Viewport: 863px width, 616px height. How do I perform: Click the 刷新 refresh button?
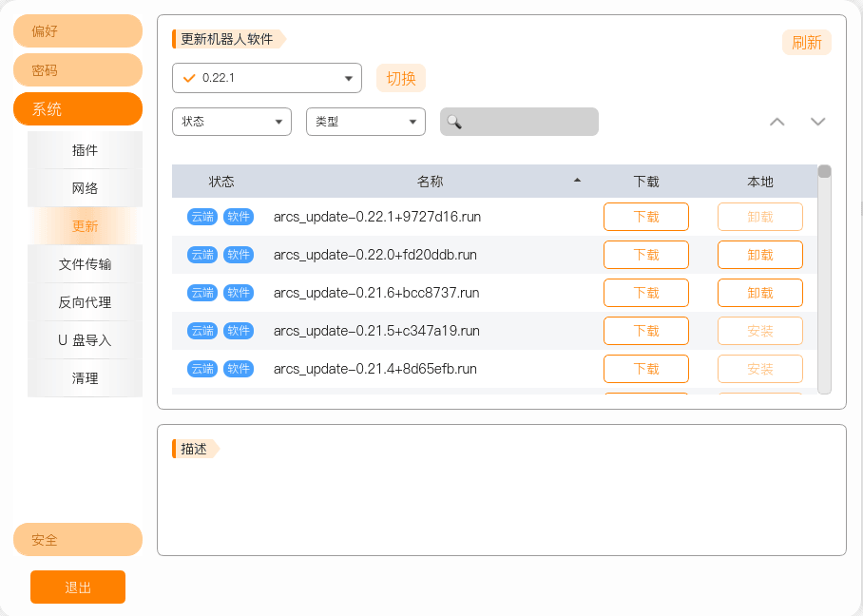(806, 43)
